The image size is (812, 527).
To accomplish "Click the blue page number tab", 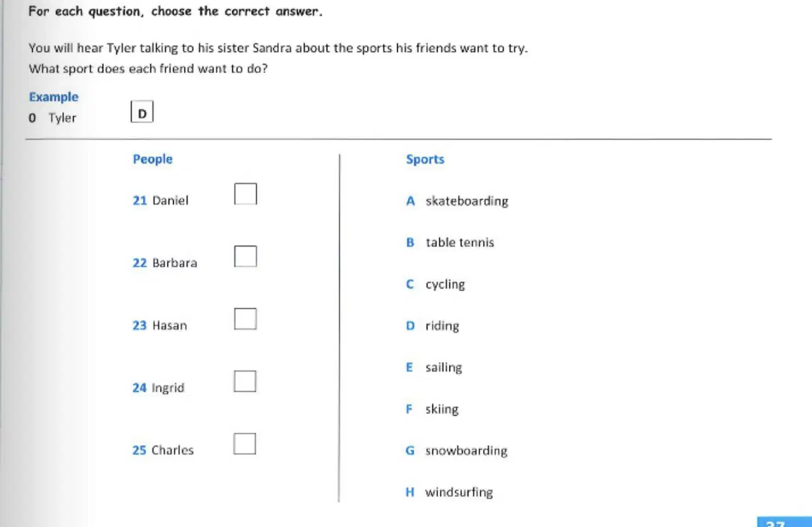I will coord(784,522).
